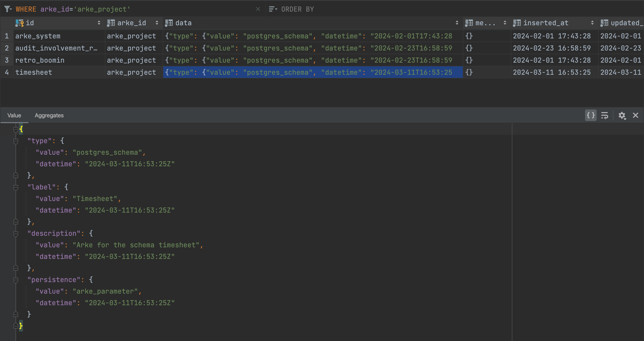Viewport: 644px width, 341px height.
Task: Expand the type node in JSON viewer
Action: (15, 141)
